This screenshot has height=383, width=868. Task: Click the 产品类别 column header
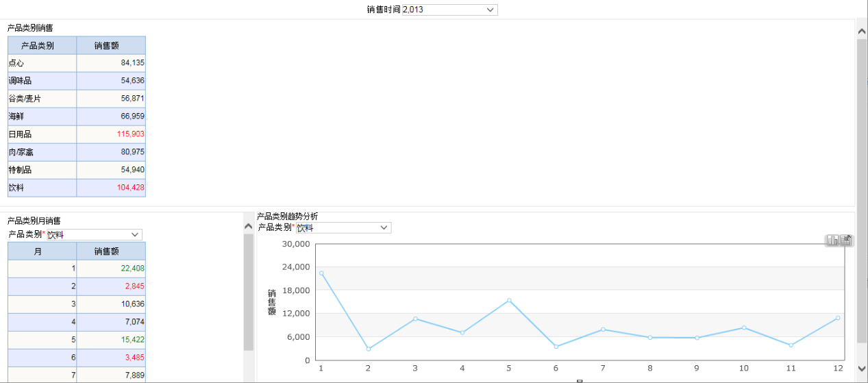coord(42,46)
